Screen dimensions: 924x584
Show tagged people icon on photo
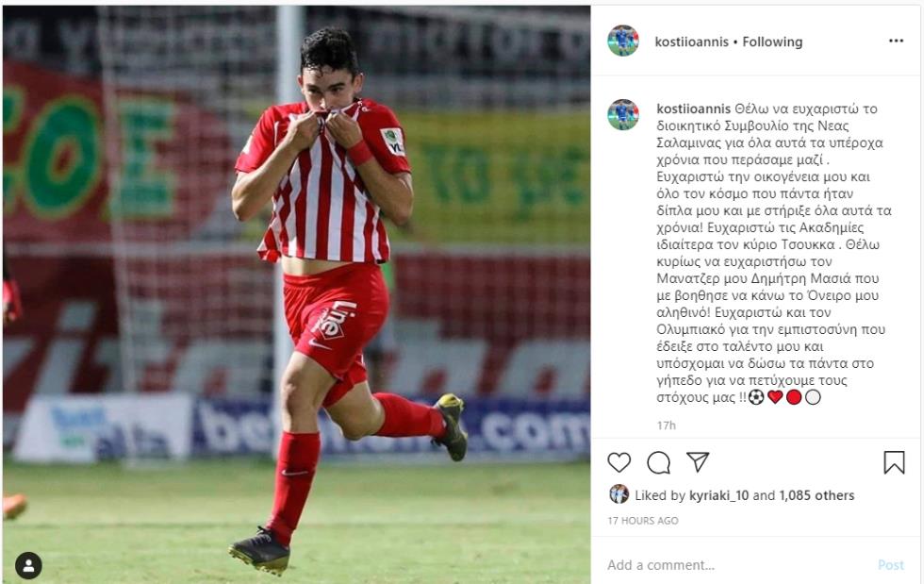(28, 566)
